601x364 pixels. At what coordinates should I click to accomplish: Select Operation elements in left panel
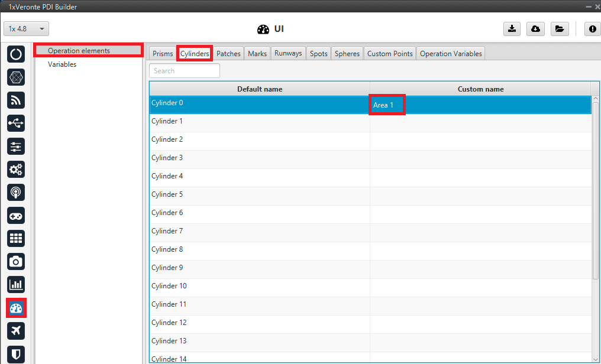(79, 51)
